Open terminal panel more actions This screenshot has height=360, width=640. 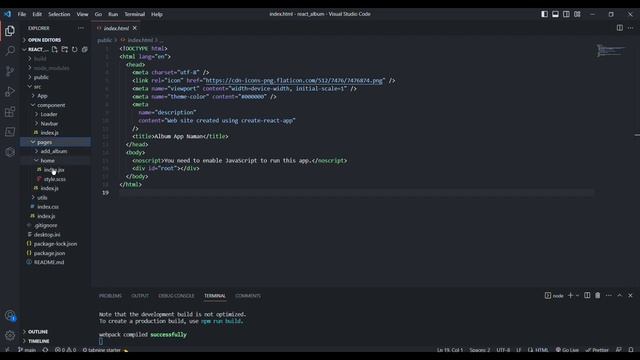coord(609,296)
